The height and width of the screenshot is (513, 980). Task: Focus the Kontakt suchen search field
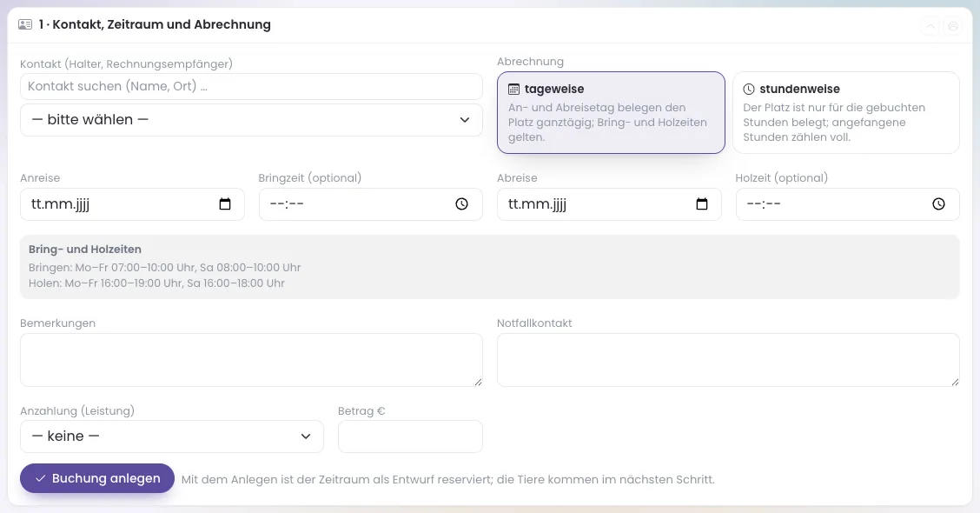pos(251,86)
